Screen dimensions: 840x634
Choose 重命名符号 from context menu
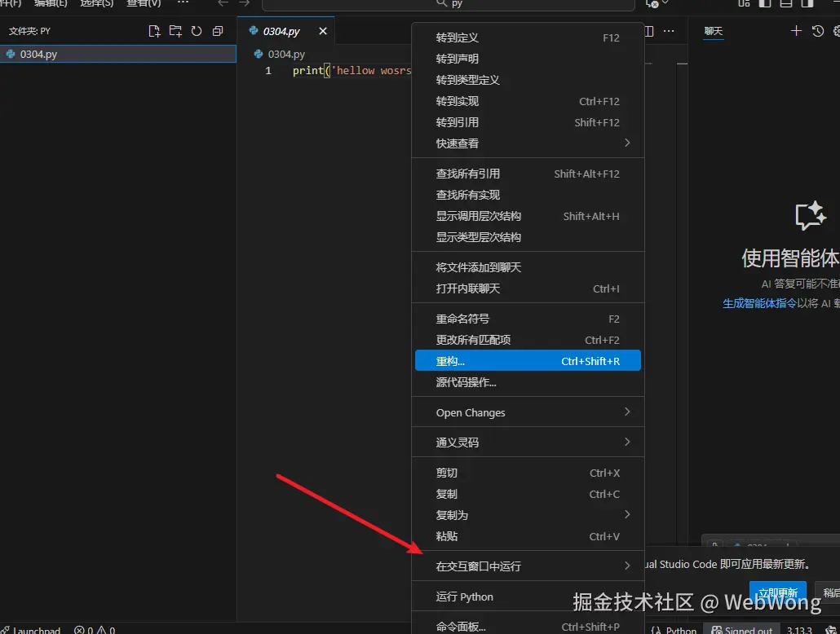coord(528,319)
